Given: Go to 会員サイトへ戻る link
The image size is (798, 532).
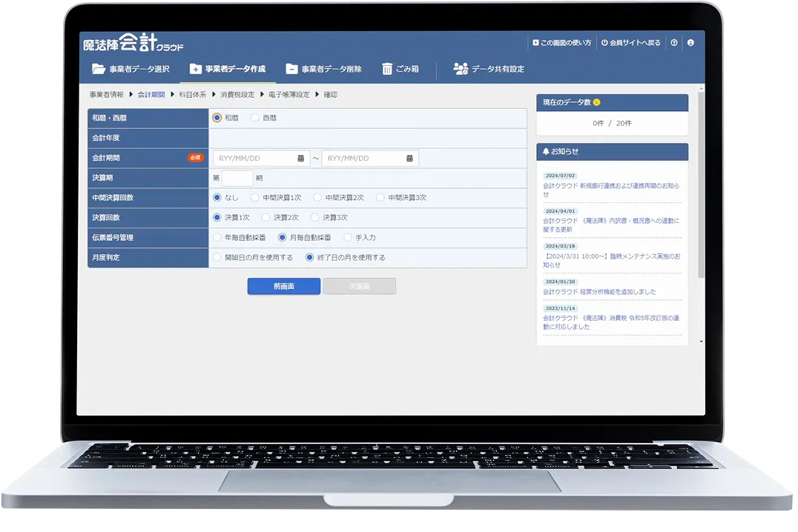Looking at the screenshot, I should pyautogui.click(x=630, y=43).
